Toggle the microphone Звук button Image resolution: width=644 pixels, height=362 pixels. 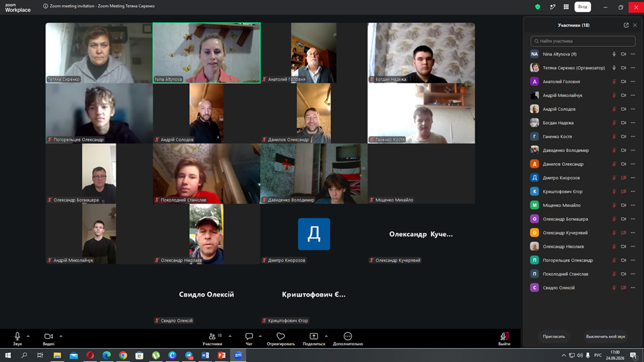click(x=17, y=339)
